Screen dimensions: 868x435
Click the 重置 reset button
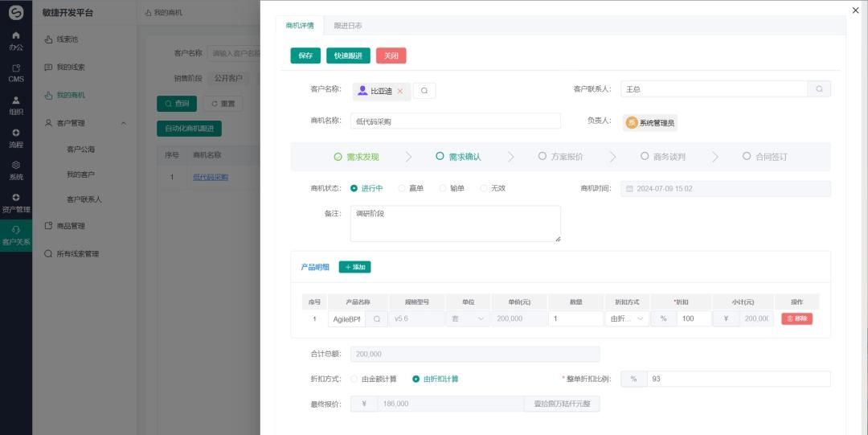tap(223, 104)
